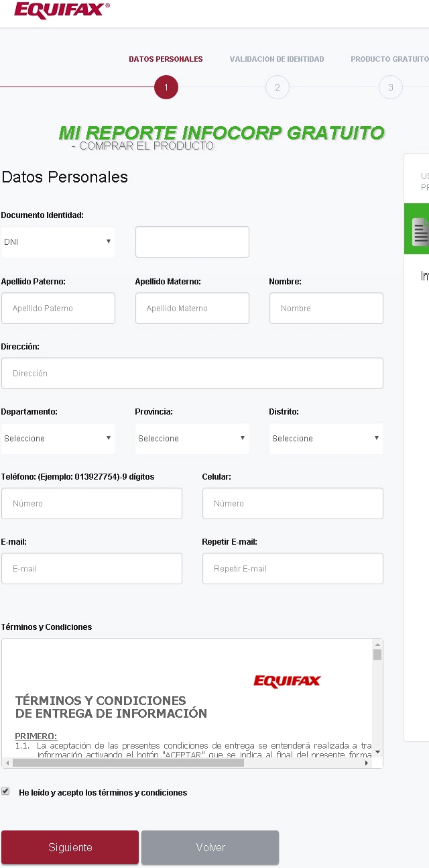The width and height of the screenshot is (429, 868).
Task: Click the Siguiente button
Action: coord(70,847)
